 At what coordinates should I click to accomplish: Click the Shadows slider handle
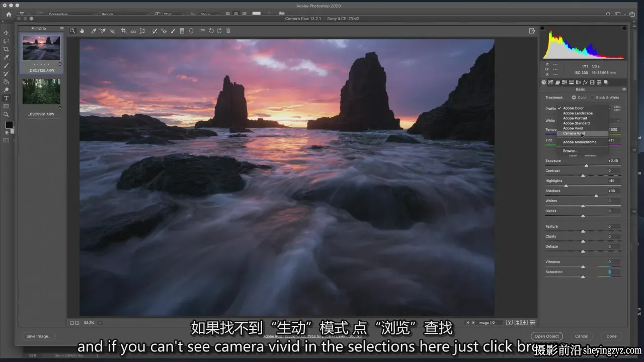pyautogui.click(x=597, y=196)
